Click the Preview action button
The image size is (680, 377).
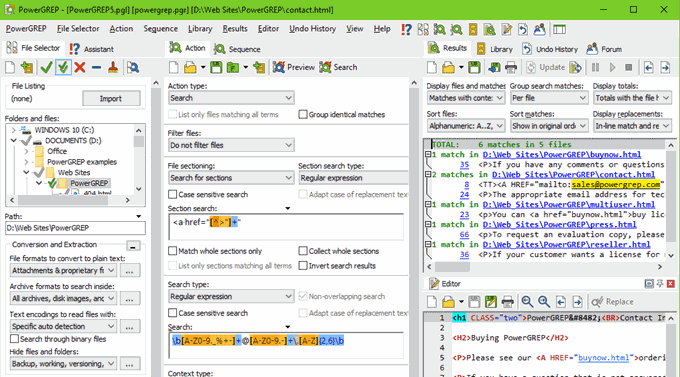point(294,67)
